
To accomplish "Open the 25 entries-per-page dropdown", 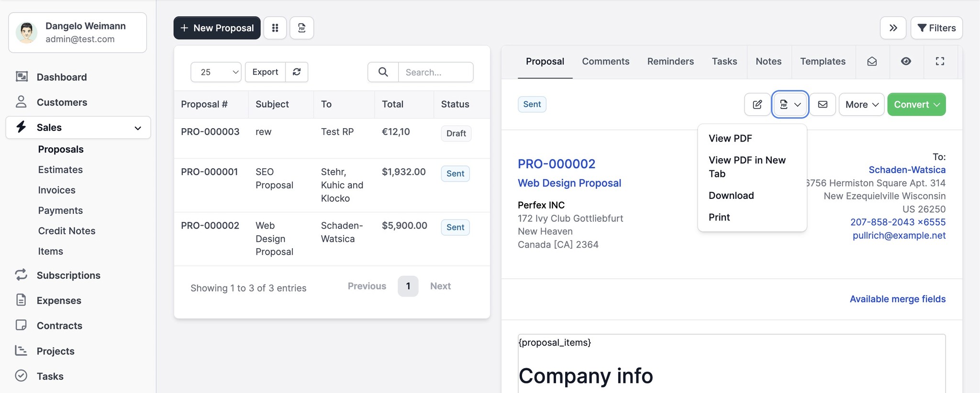I will pyautogui.click(x=216, y=72).
